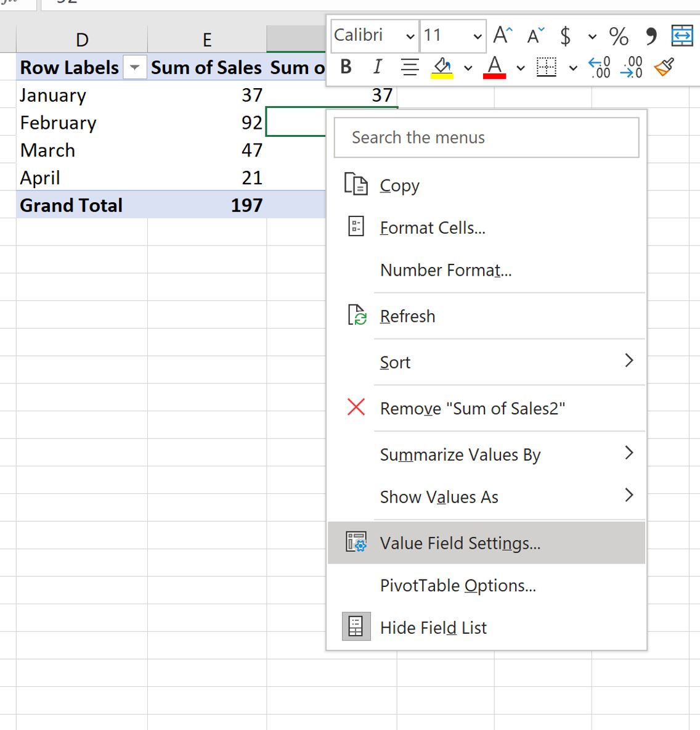
Task: Open the Row Labels filter dropdown
Action: click(x=134, y=68)
